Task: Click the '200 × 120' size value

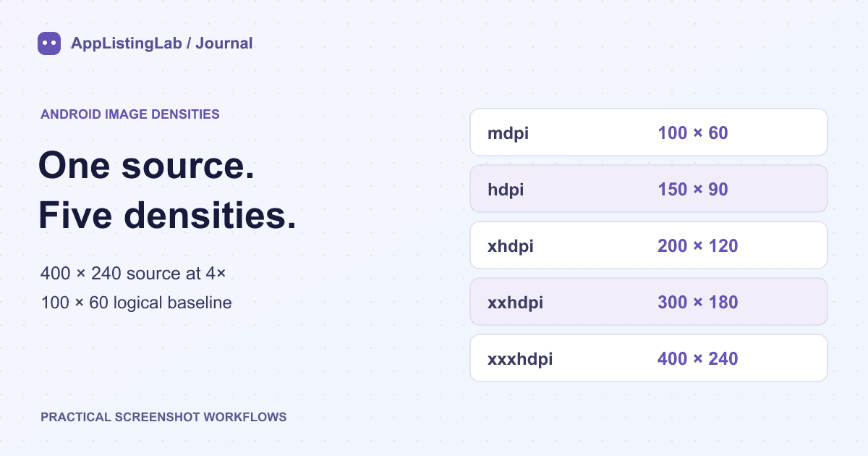Action: point(698,246)
